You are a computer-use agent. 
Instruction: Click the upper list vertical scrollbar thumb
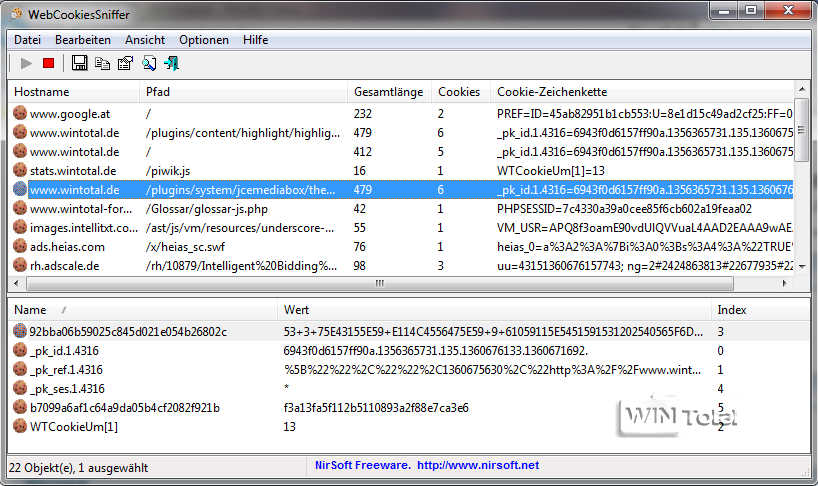click(801, 129)
